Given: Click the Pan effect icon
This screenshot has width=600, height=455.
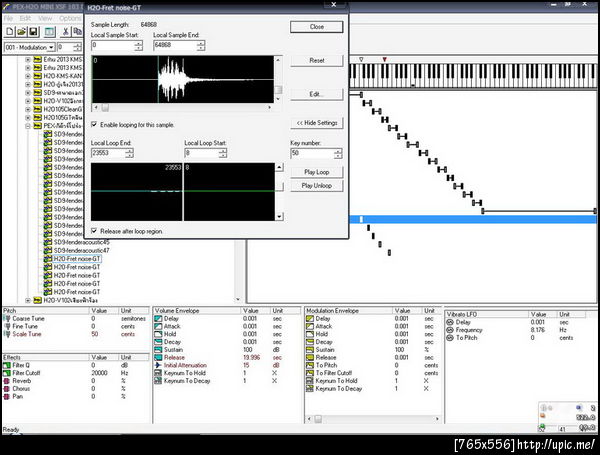Looking at the screenshot, I should [x=7, y=396].
